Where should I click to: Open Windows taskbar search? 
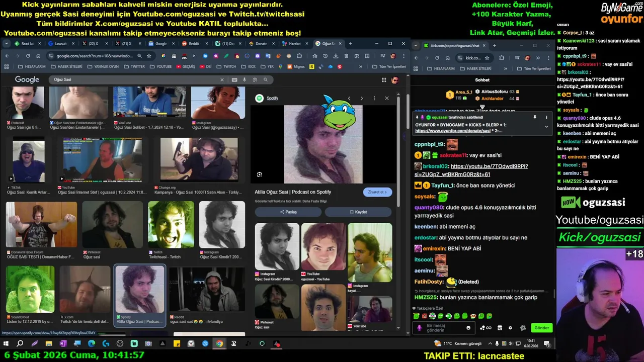pos(20,344)
